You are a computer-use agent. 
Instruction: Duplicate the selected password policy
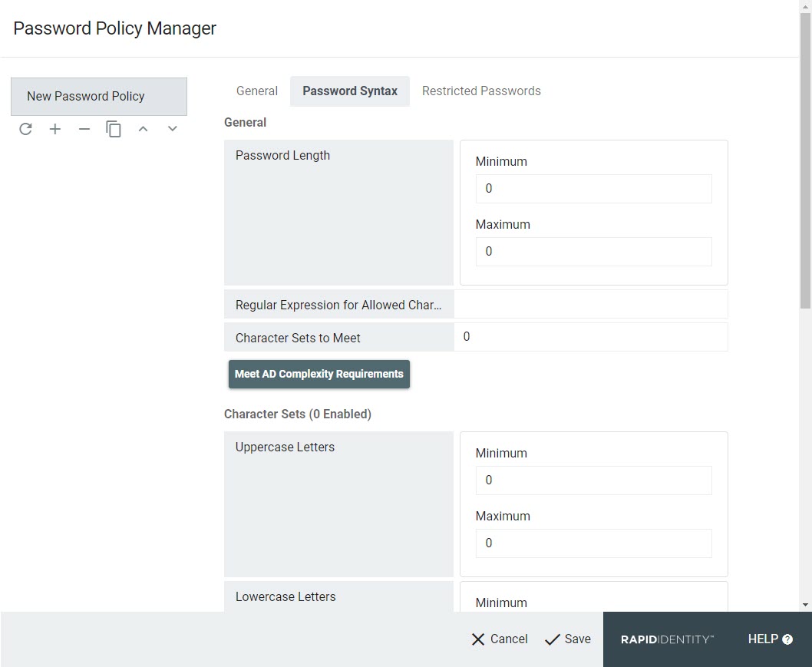(x=114, y=129)
